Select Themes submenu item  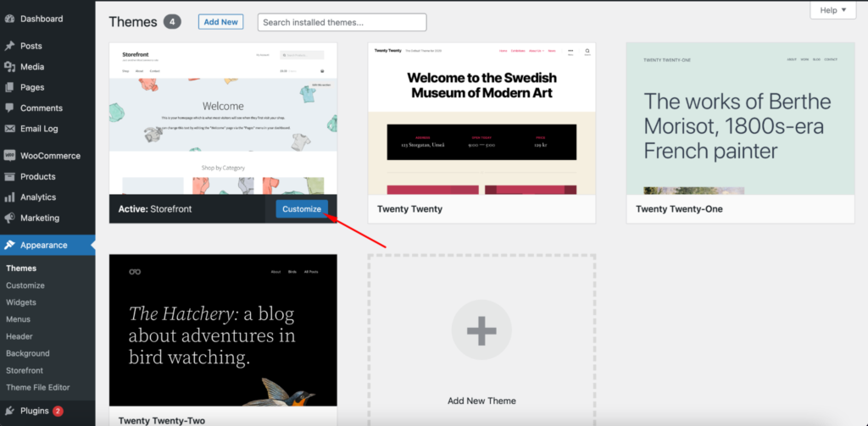[x=21, y=268]
